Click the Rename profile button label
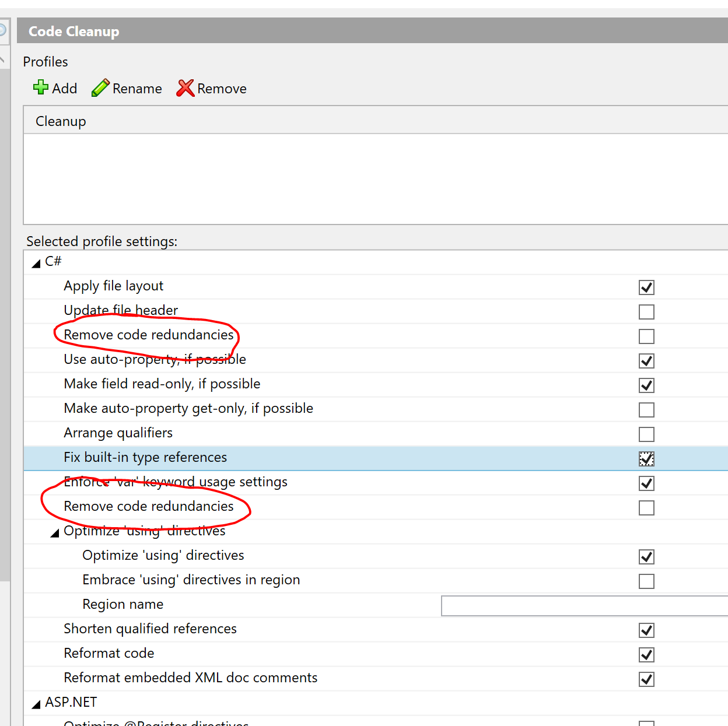This screenshot has width=728, height=726. (137, 89)
